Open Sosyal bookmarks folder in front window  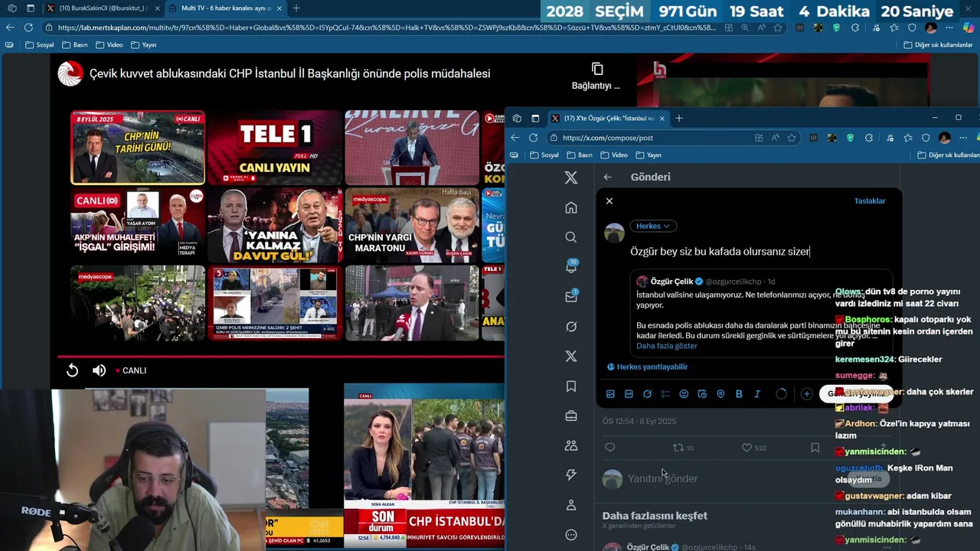pos(544,155)
